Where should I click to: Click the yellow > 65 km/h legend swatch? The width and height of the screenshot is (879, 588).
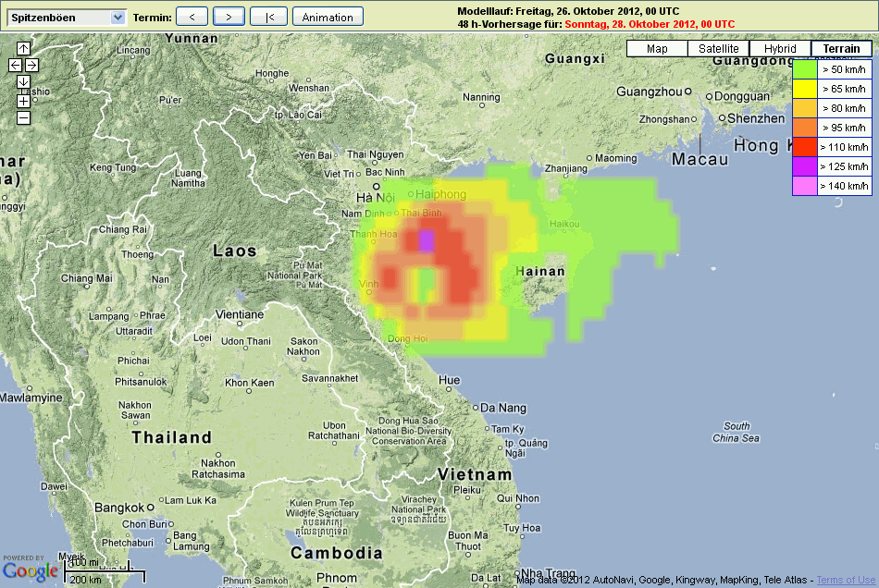(x=804, y=89)
